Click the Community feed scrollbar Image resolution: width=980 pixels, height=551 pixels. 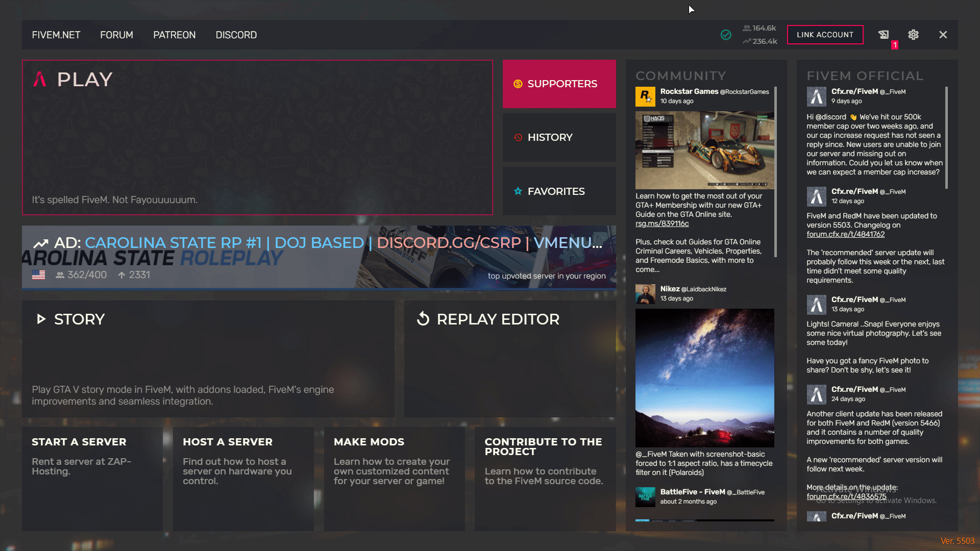point(775,171)
